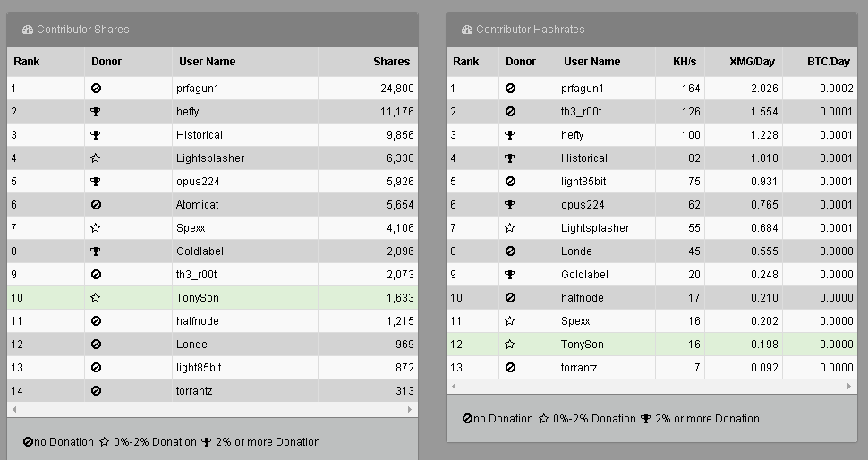868x460 pixels.
Task: Click trophy icon next to Goldlabel in Hashrates
Action: point(510,275)
